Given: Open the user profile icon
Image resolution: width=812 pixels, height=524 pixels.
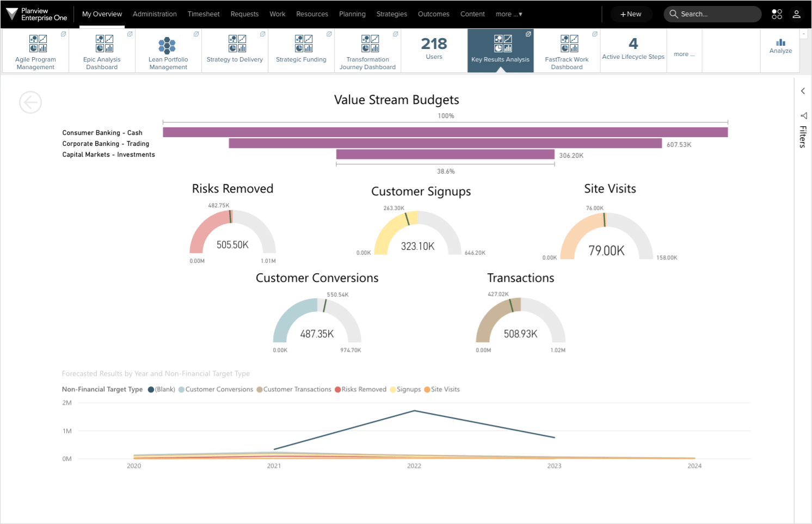Looking at the screenshot, I should (x=796, y=14).
